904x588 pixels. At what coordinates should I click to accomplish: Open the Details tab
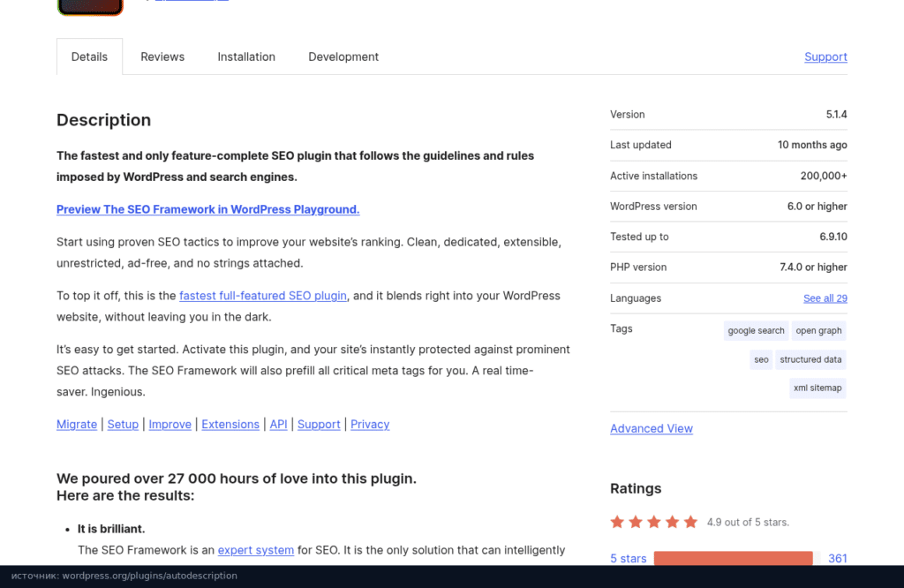click(89, 57)
